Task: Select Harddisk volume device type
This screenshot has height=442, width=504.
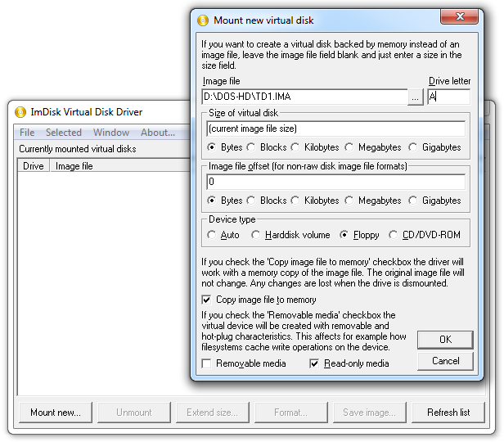Action: pyautogui.click(x=256, y=235)
